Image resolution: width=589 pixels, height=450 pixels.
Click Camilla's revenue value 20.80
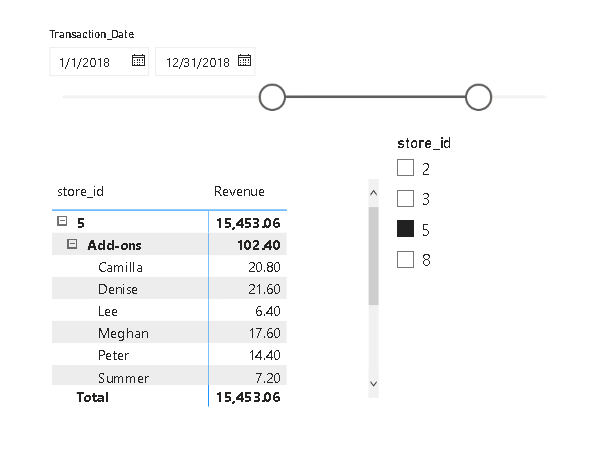coord(264,267)
